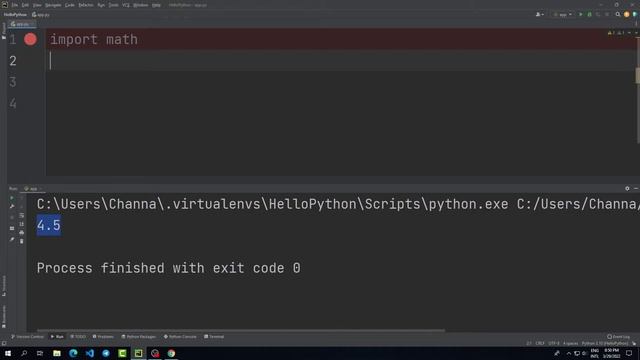Image resolution: width=640 pixels, height=360 pixels.
Task: Click app.py in navigation bar breadcrumb
Action: click(41, 15)
